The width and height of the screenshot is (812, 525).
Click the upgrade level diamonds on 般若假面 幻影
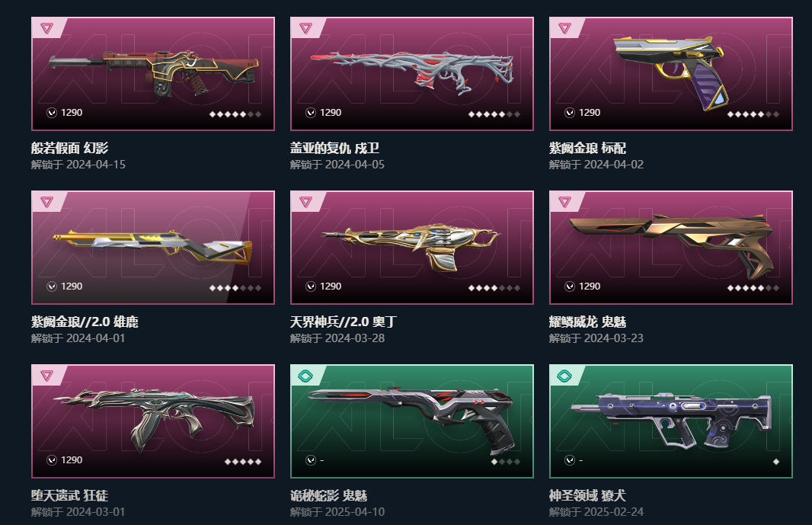coord(235,114)
